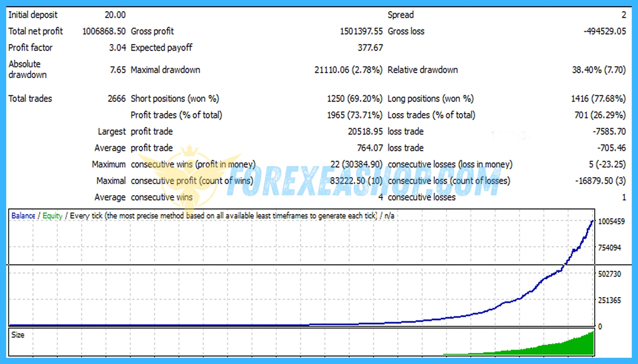Click the Balance legend label
This screenshot has width=638, height=364.
(x=23, y=216)
